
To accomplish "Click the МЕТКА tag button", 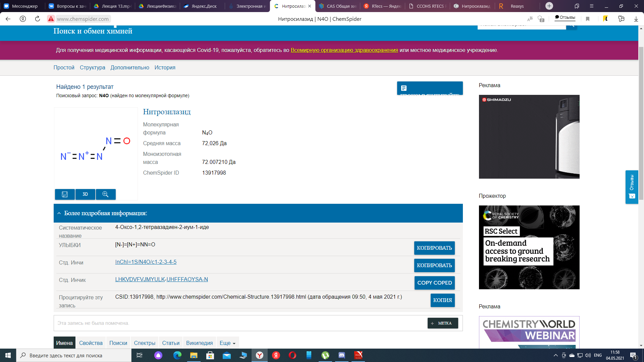I will (442, 323).
